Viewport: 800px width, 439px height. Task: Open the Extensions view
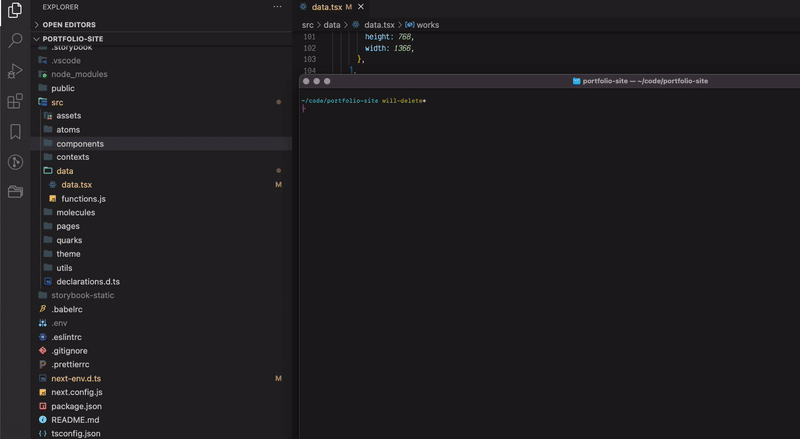point(15,101)
